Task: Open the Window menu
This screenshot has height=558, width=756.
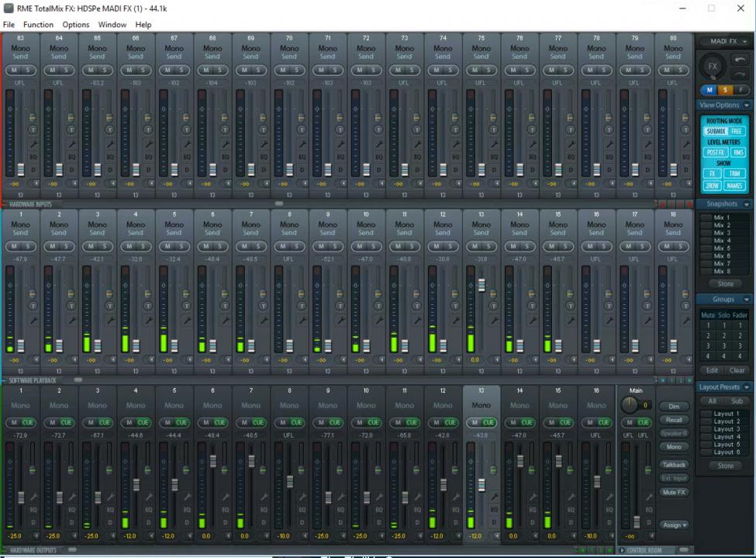Action: tap(112, 25)
